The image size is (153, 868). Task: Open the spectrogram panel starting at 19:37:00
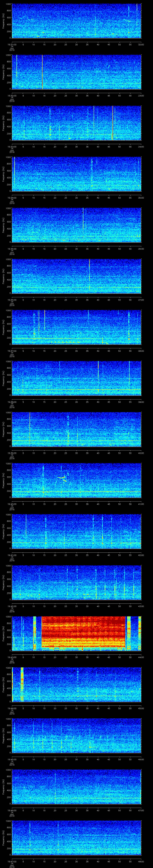coord(77,327)
